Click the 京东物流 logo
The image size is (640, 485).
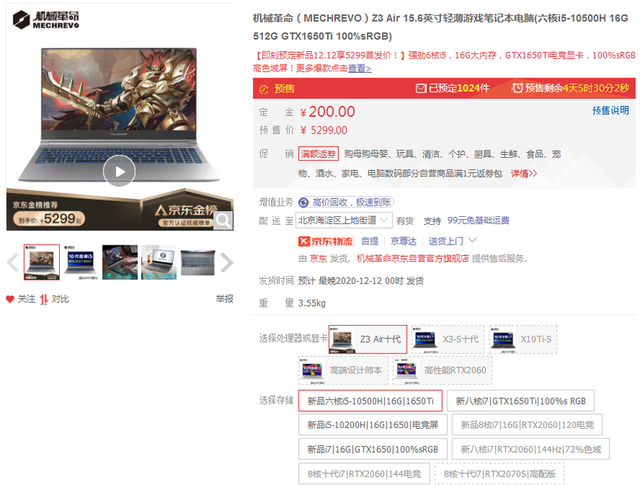coord(325,241)
